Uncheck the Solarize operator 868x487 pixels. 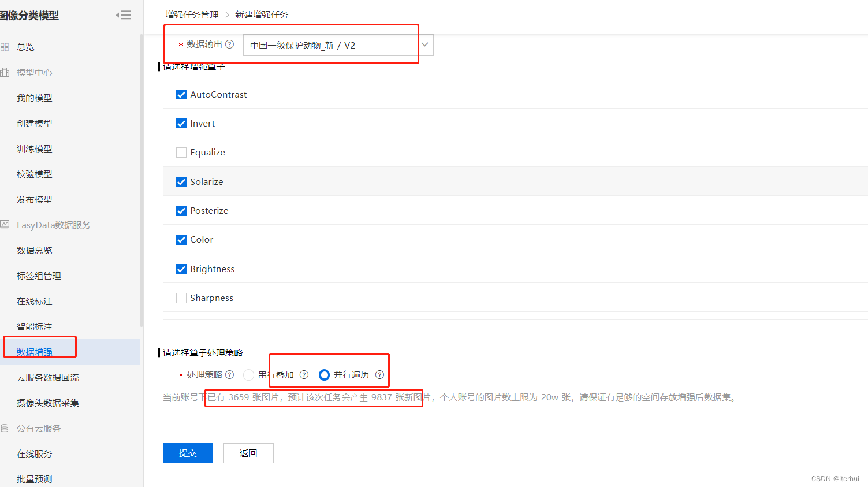pos(181,181)
